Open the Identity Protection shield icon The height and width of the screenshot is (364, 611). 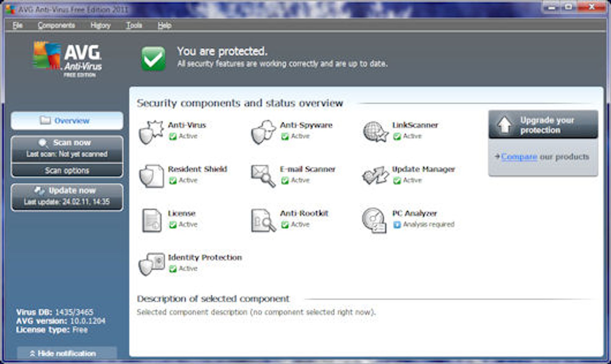click(151, 264)
